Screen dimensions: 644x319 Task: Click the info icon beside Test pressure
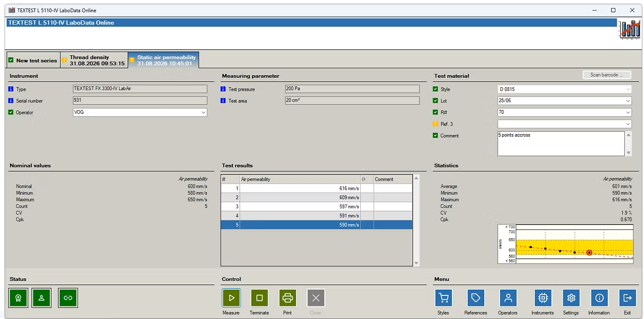(x=223, y=89)
